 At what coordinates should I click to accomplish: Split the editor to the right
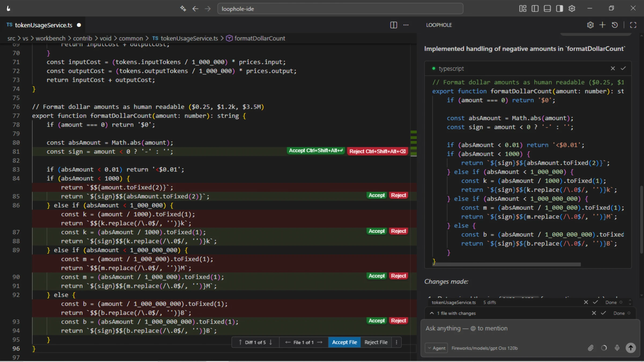click(393, 25)
